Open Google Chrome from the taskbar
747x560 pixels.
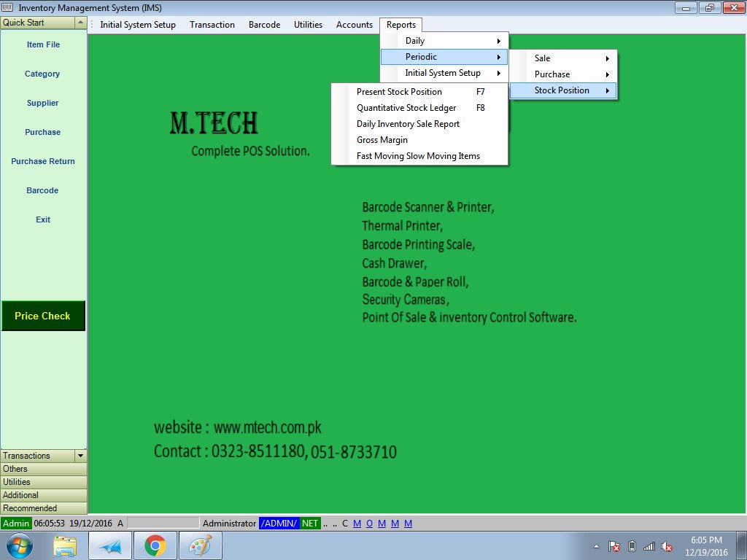click(155, 545)
